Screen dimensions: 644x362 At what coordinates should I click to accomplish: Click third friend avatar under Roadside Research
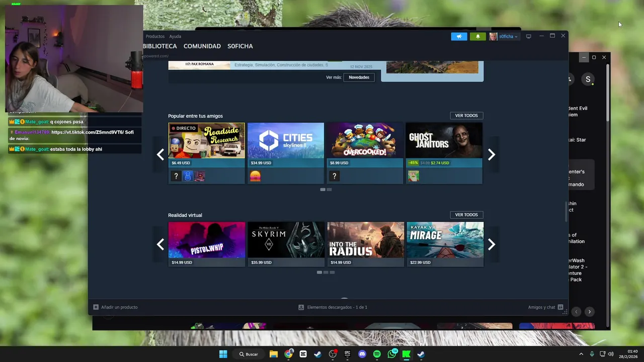(200, 176)
